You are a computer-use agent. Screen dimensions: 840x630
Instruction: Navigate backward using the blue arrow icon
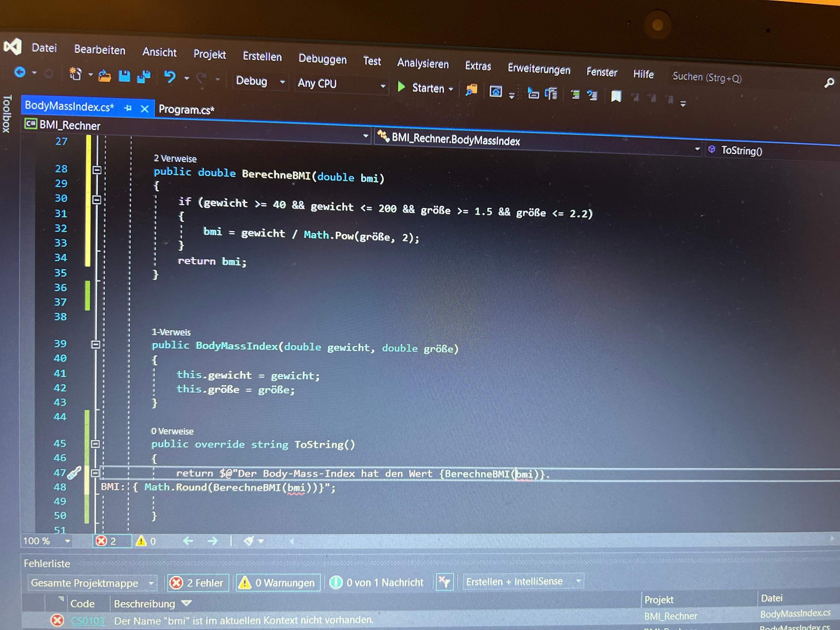(x=20, y=72)
